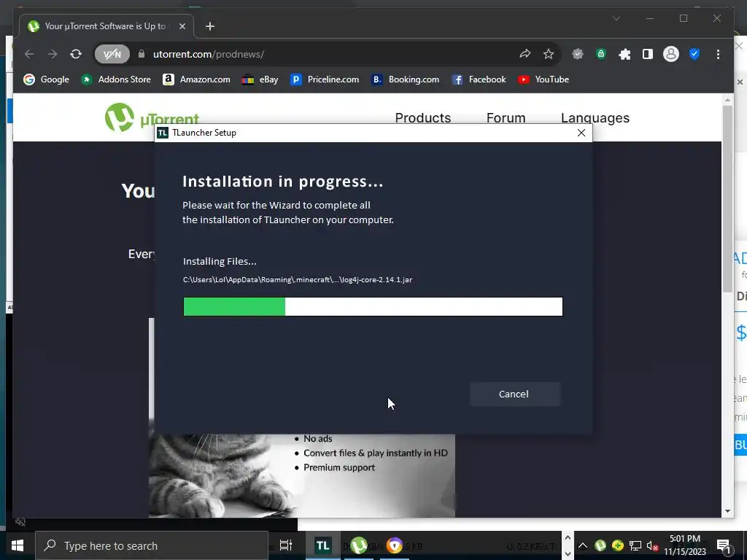
Task: Open the Windows Start menu
Action: (x=18, y=545)
